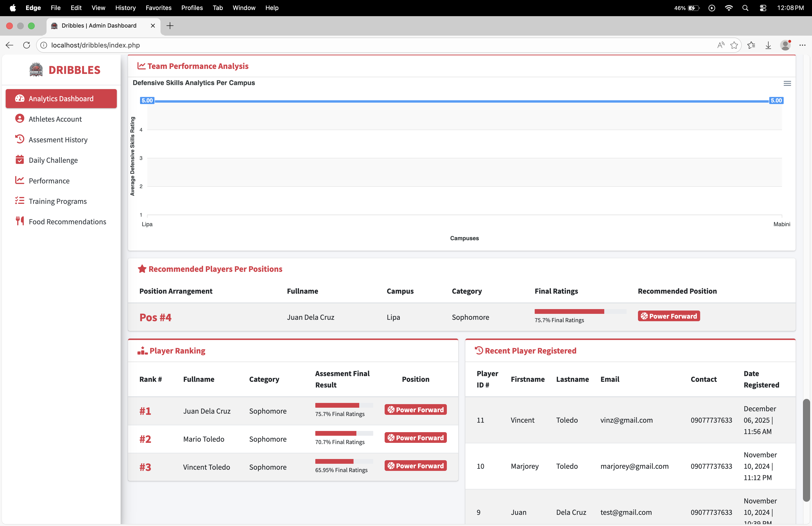
Task: Click the Food Recommendations utensils icon
Action: tap(20, 221)
